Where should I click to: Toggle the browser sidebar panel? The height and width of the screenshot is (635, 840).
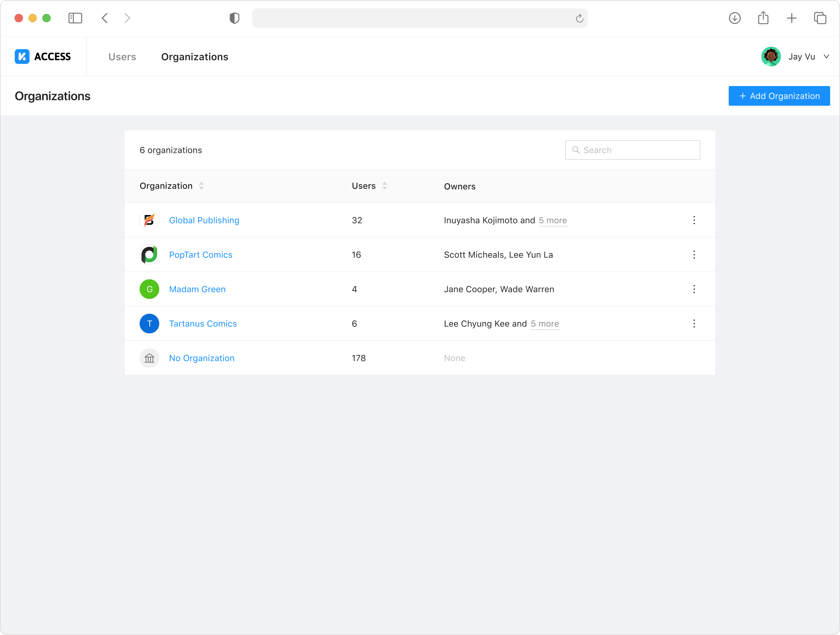pos(75,18)
